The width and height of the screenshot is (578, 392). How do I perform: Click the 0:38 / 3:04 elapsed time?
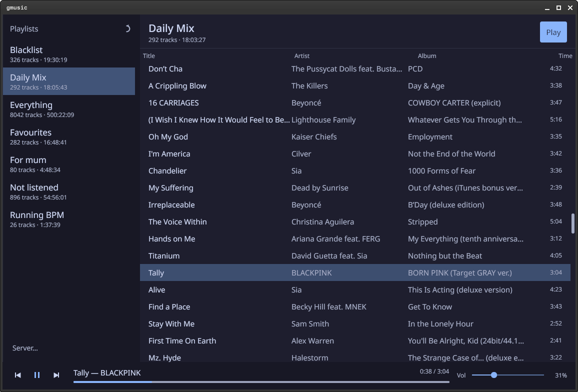pos(434,371)
